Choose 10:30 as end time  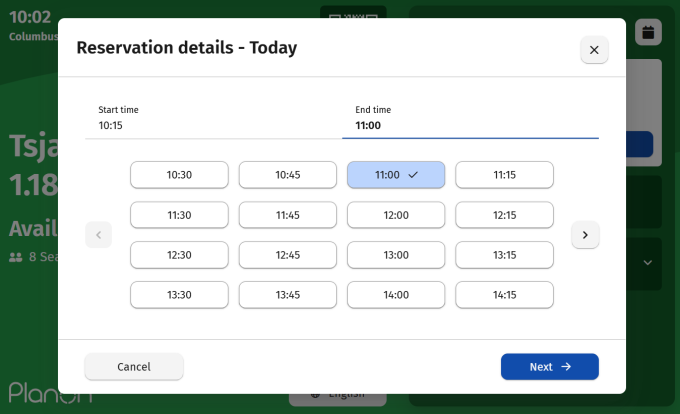pos(179,175)
